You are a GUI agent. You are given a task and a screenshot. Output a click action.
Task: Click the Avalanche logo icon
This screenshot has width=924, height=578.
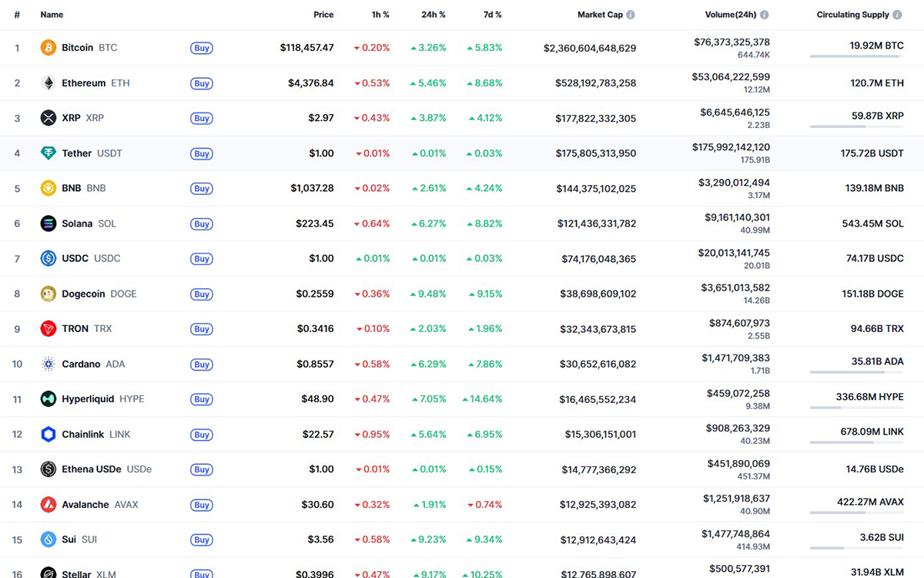coord(47,504)
